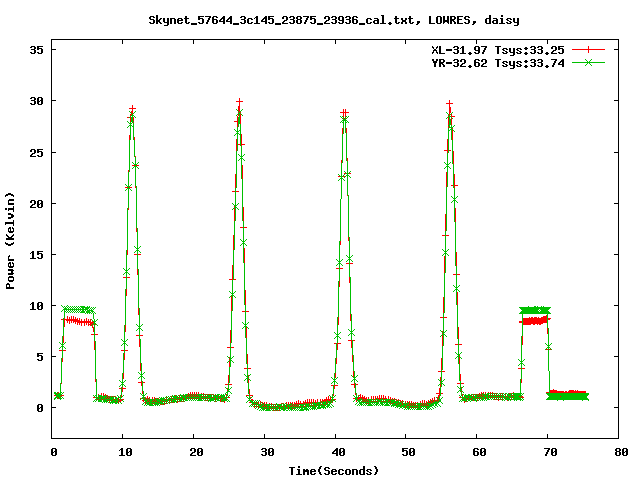Image resolution: width=640 pixels, height=480 pixels.
Task: Click the 15 tick on the power axis
Action: click(x=36, y=255)
